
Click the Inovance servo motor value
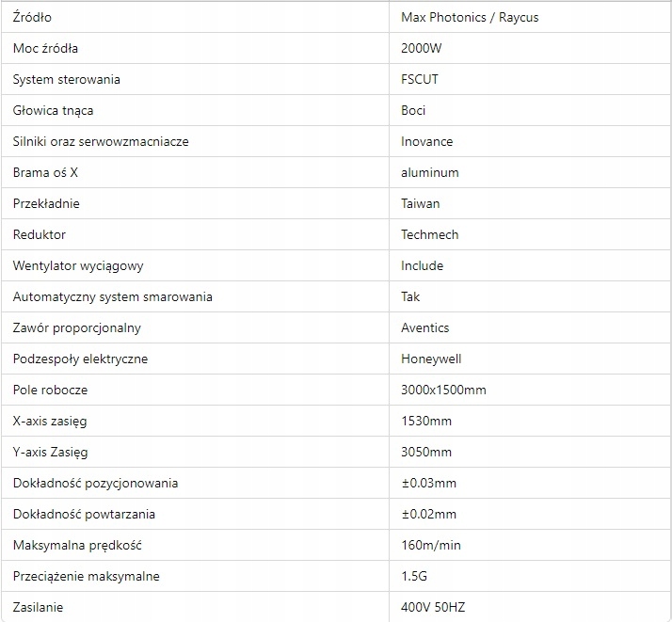click(x=427, y=141)
